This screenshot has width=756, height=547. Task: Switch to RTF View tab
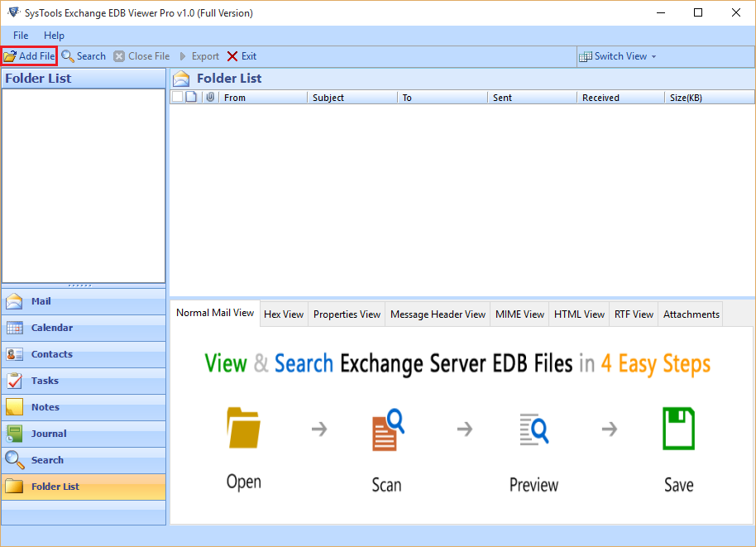[634, 314]
